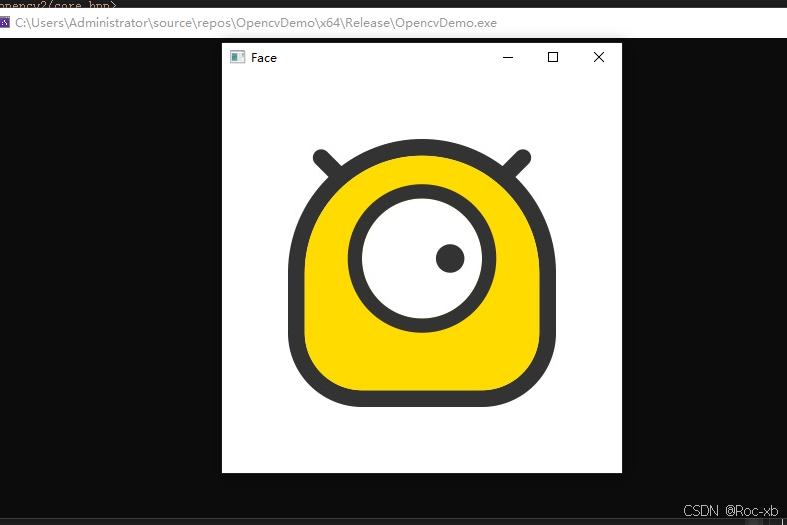
Task: Click the yellow body fill of the character
Action: point(330,330)
